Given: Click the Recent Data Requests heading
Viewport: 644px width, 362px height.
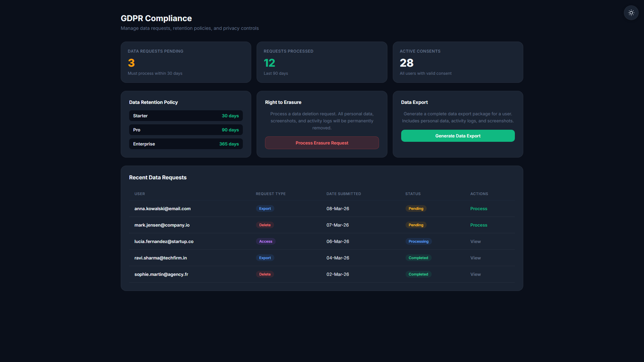Looking at the screenshot, I should [x=158, y=177].
